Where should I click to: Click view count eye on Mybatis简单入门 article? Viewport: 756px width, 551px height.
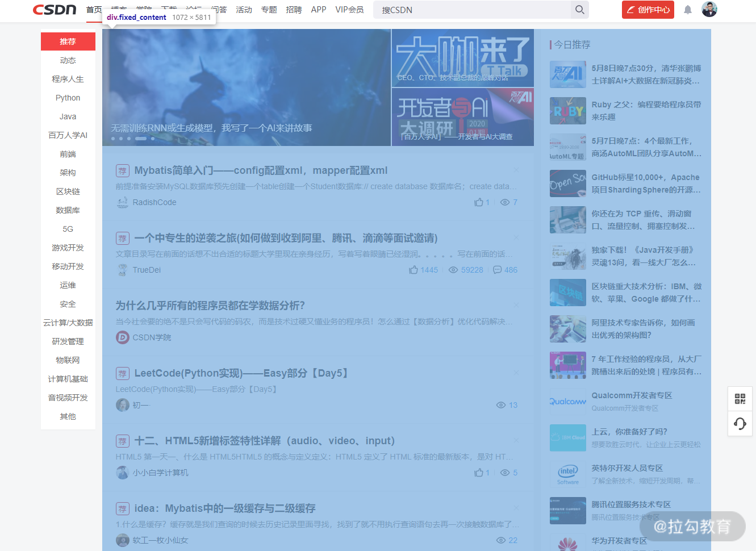coord(505,202)
